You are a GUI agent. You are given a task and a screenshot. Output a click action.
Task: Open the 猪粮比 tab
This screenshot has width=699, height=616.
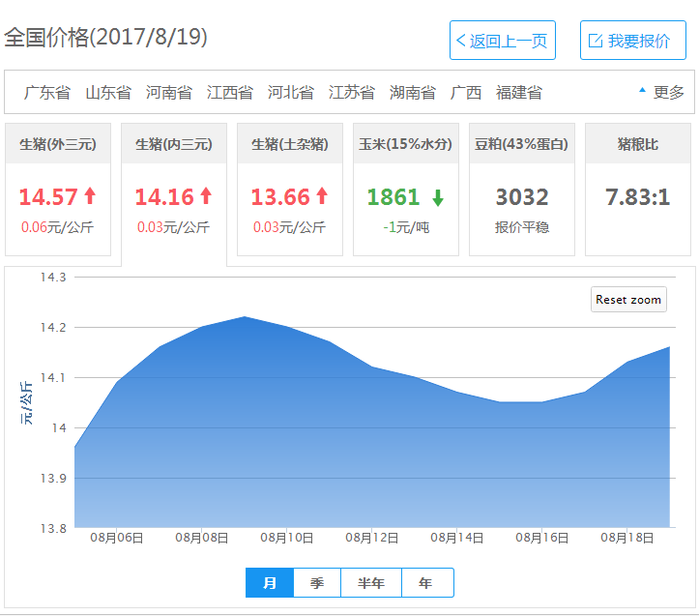point(638,144)
